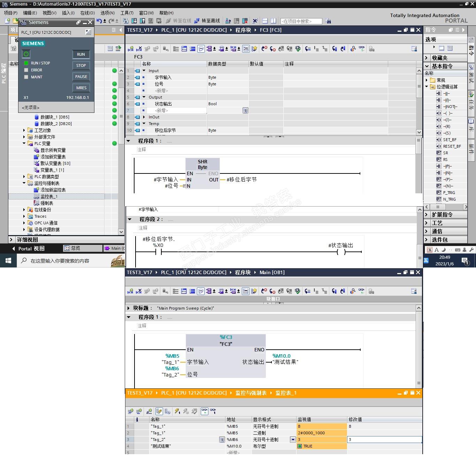Click the project search input field
Viewport: 476px width, 458px height.
coord(301,21)
